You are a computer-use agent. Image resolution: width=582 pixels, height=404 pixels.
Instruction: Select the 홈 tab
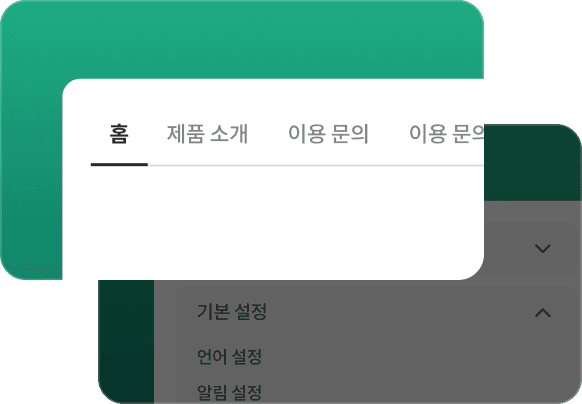click(x=119, y=134)
